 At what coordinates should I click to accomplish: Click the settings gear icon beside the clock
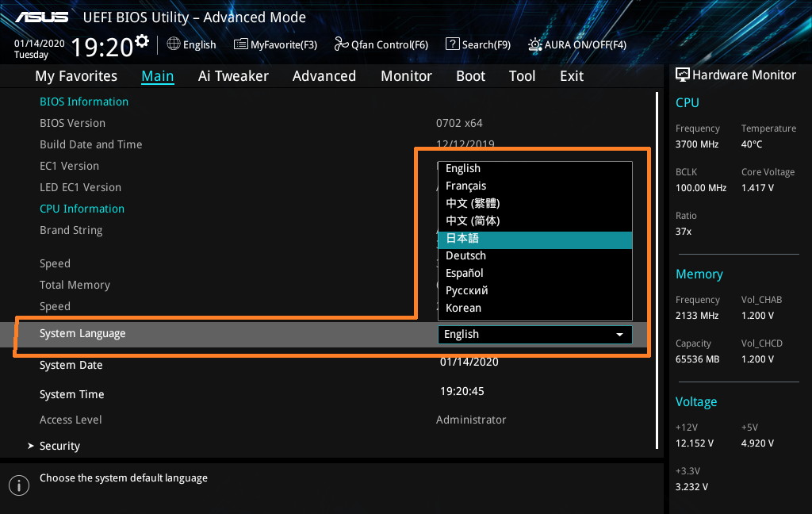(x=142, y=41)
